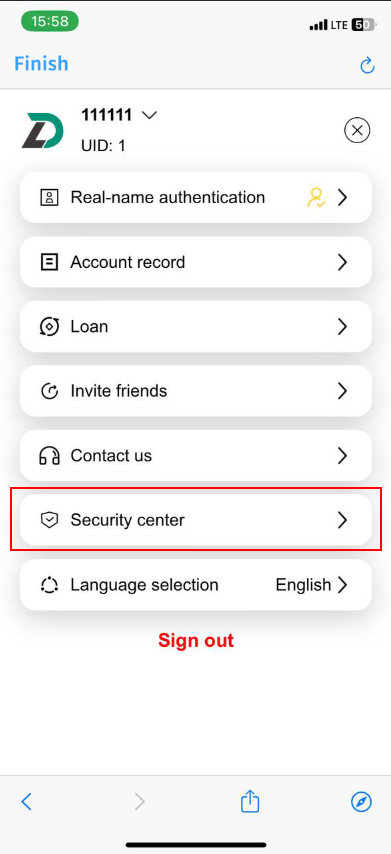Tap the Invite friends icon

pyautogui.click(x=50, y=391)
